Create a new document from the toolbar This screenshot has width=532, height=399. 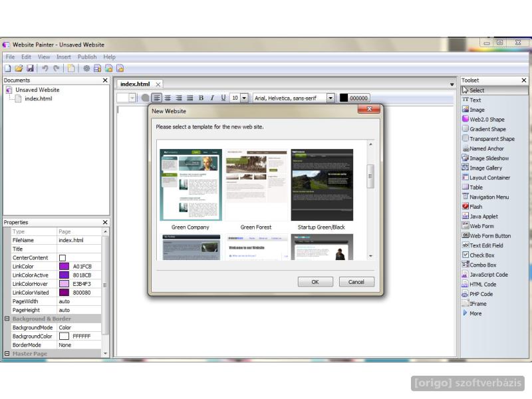click(8, 68)
